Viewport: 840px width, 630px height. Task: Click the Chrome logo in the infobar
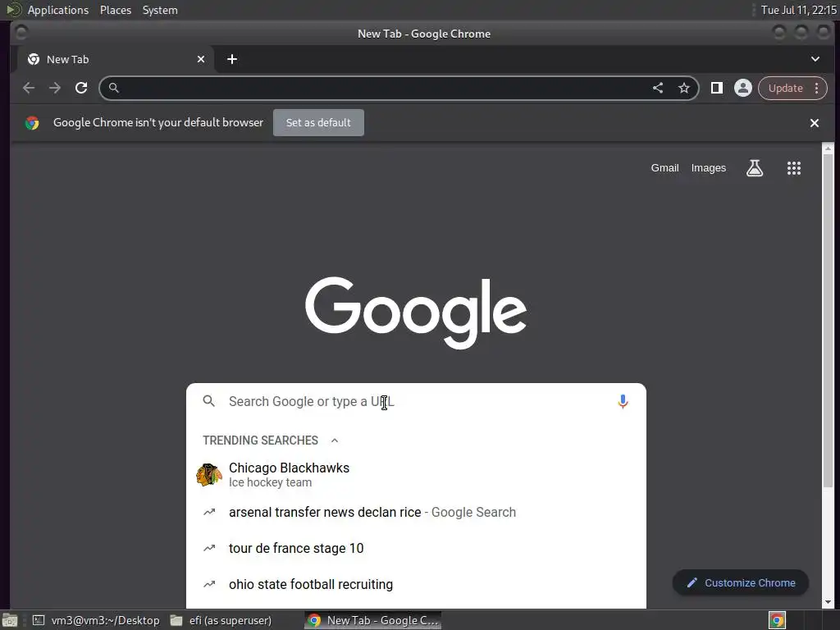(32, 123)
